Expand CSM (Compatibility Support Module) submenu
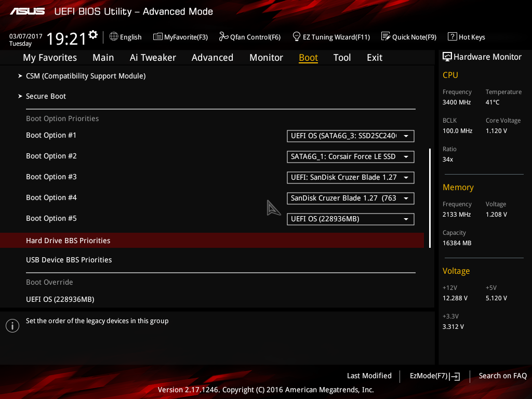 (x=86, y=76)
